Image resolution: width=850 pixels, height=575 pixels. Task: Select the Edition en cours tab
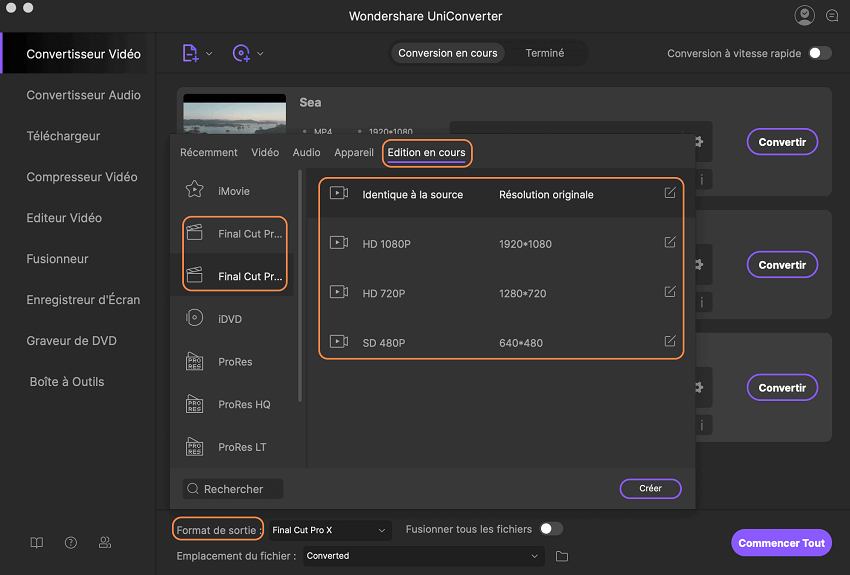427,152
